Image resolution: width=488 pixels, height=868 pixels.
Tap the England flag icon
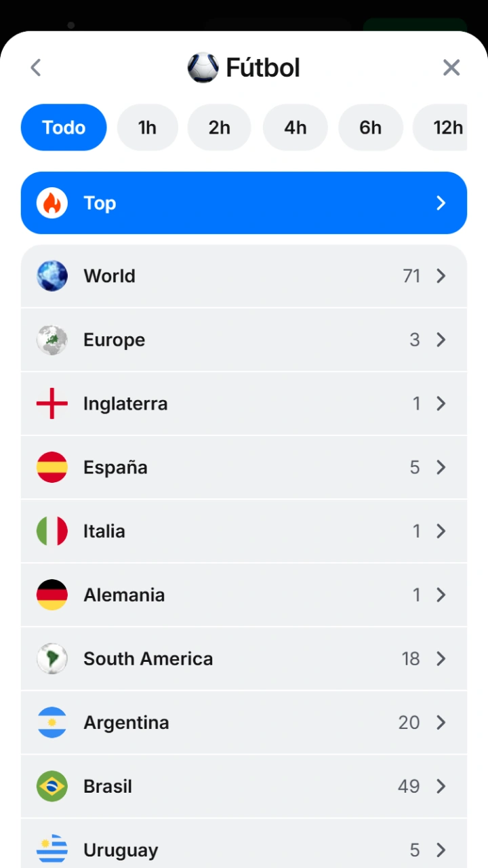click(x=52, y=403)
